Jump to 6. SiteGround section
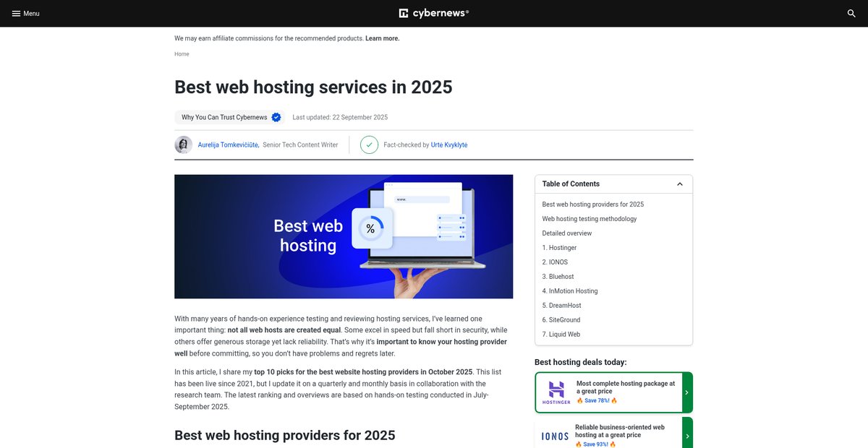868x448 pixels. 561,320
